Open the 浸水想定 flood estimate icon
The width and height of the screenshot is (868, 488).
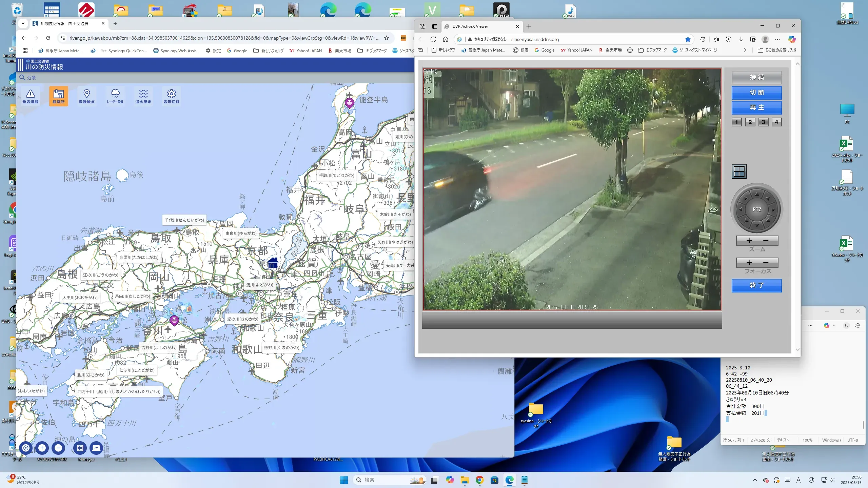coord(143,96)
